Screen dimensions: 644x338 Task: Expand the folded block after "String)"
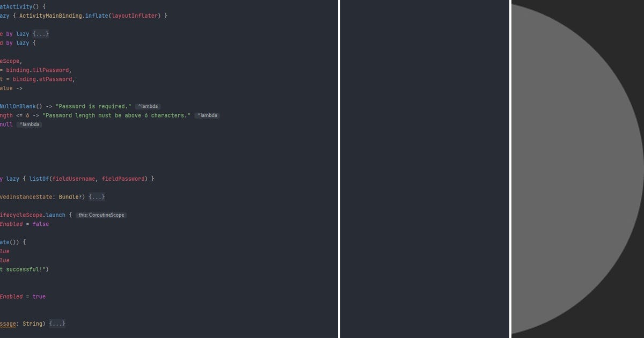57,323
